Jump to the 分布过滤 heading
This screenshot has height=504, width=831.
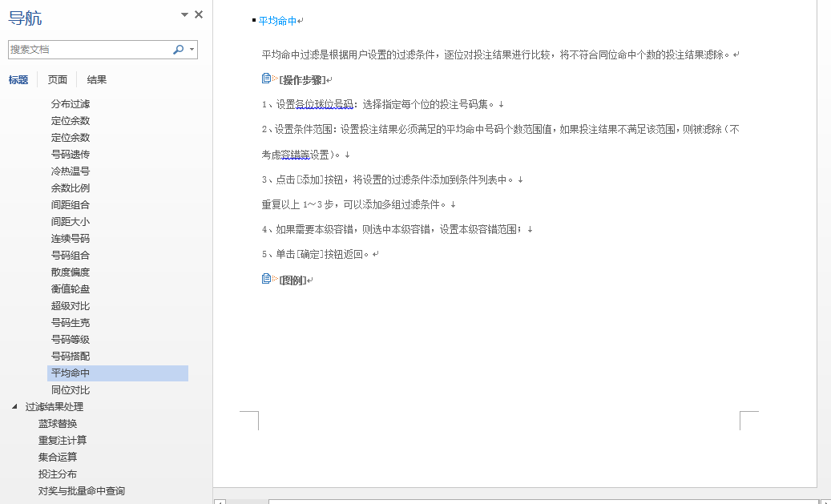(x=71, y=104)
